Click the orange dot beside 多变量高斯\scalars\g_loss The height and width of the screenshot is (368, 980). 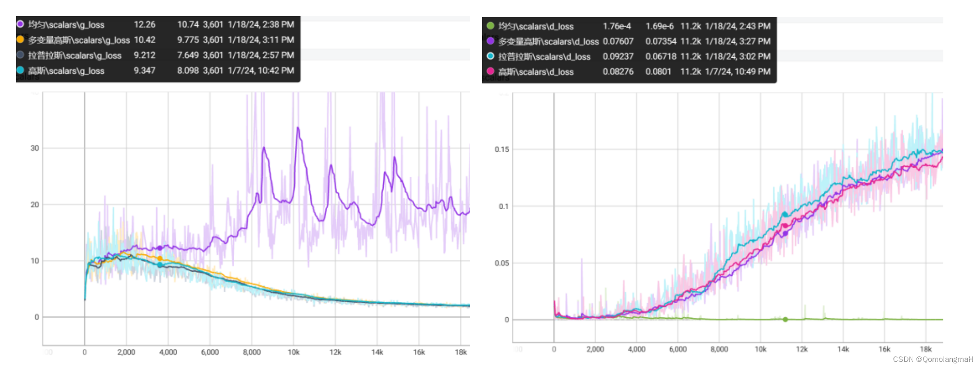click(20, 39)
